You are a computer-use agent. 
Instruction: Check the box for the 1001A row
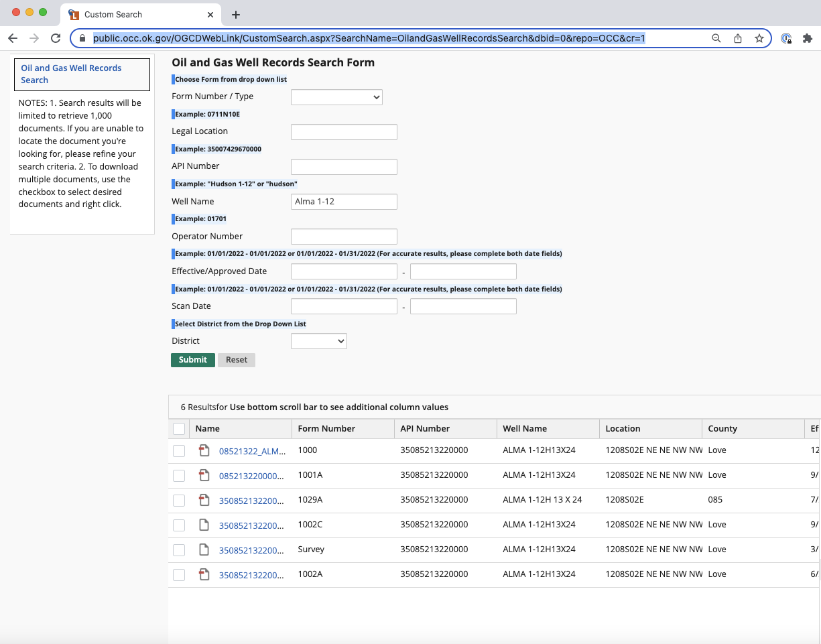click(179, 476)
